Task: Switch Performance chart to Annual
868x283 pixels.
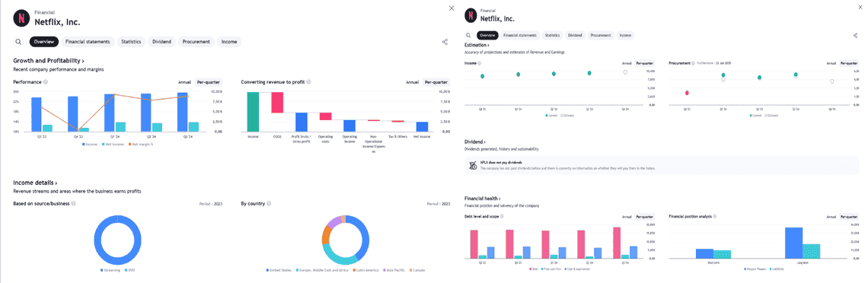Action: [184, 82]
